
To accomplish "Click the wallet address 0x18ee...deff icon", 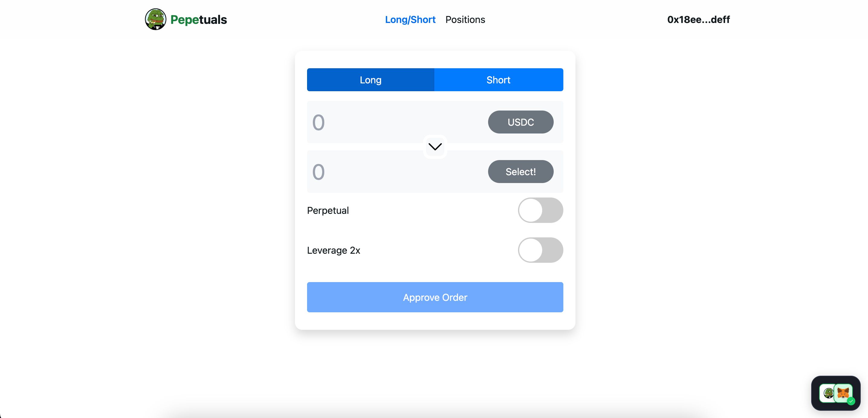I will [699, 19].
